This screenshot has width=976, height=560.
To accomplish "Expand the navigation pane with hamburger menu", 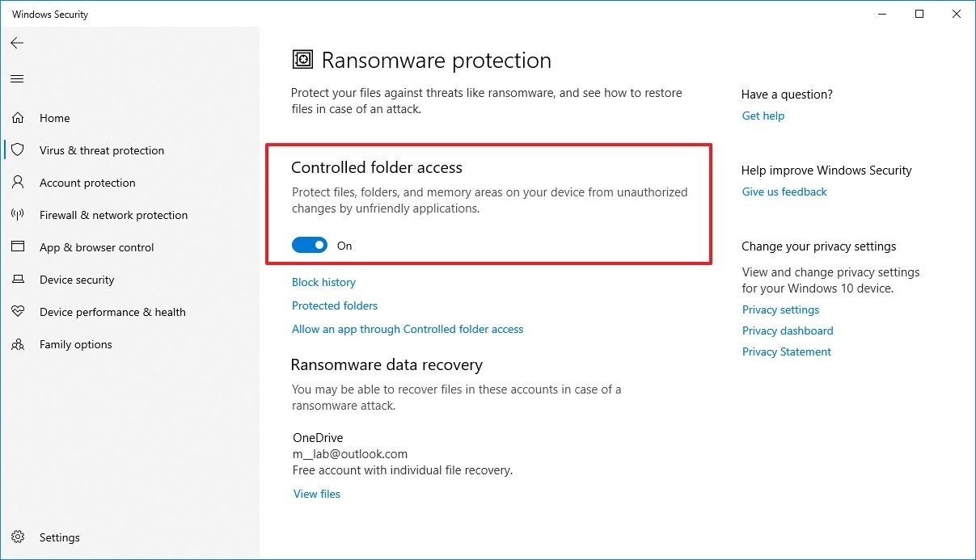I will click(x=17, y=78).
